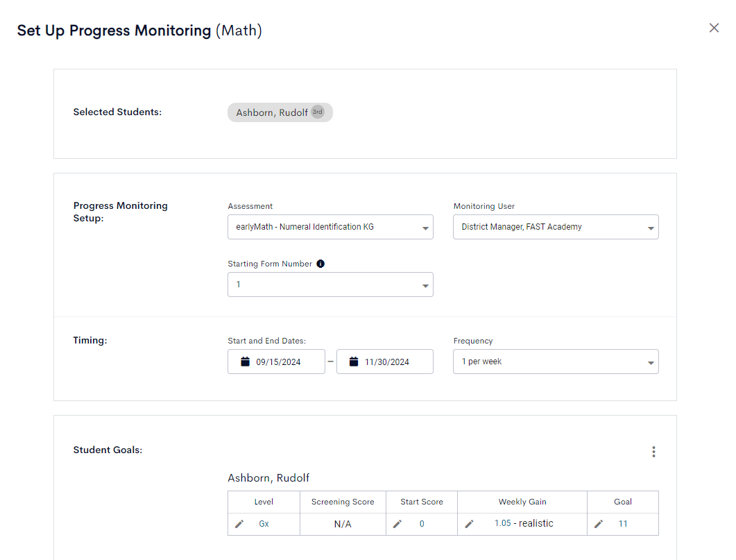736x560 pixels.
Task: Click the pencil icon to edit Goal
Action: coord(599,524)
